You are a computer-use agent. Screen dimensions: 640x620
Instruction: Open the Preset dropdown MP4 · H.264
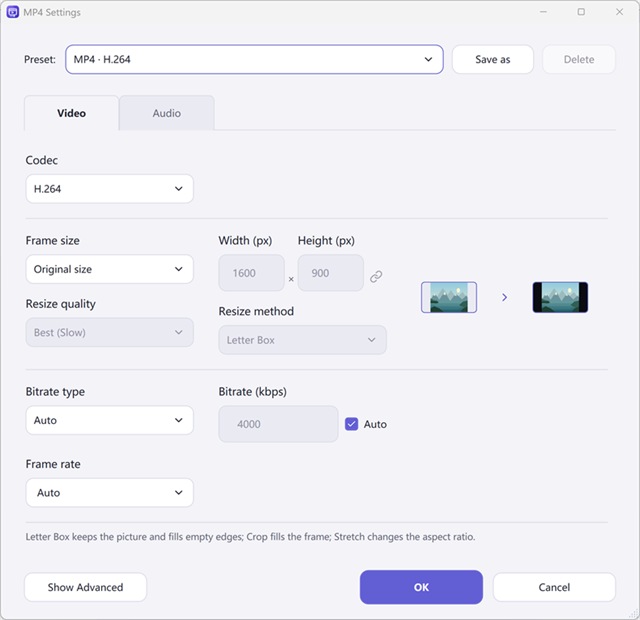pos(254,60)
